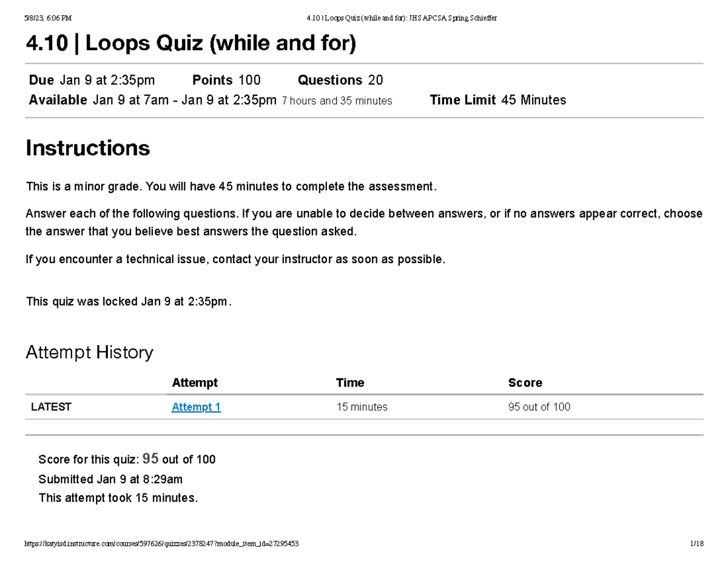Click the Time Limit 45 Minutes text
Image resolution: width=728 pixels, height=562 pixels.
pyautogui.click(x=498, y=100)
